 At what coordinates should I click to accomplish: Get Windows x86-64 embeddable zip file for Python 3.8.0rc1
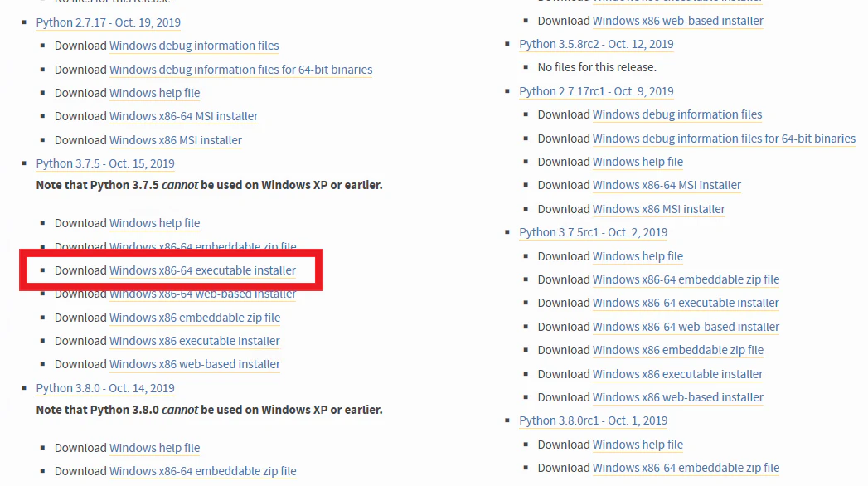[686, 468]
